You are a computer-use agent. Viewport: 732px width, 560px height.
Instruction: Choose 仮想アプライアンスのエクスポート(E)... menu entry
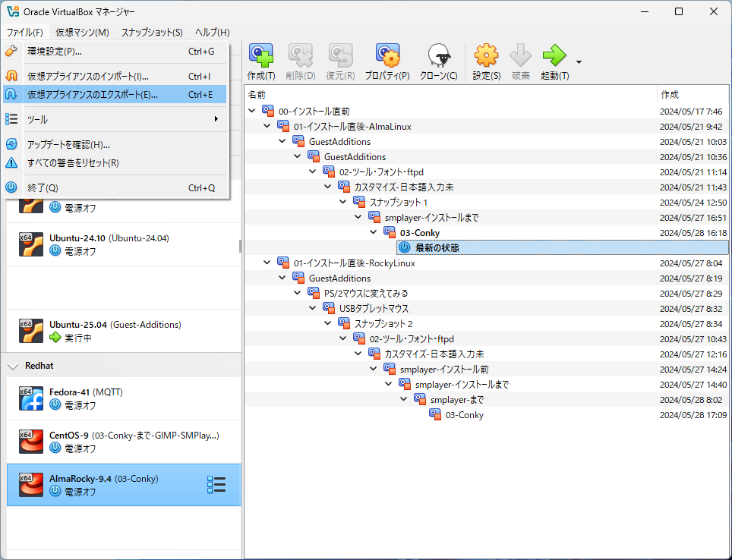(115, 94)
